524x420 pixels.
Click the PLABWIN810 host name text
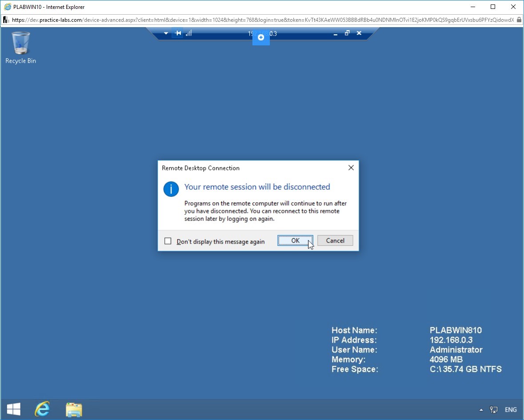(456, 330)
